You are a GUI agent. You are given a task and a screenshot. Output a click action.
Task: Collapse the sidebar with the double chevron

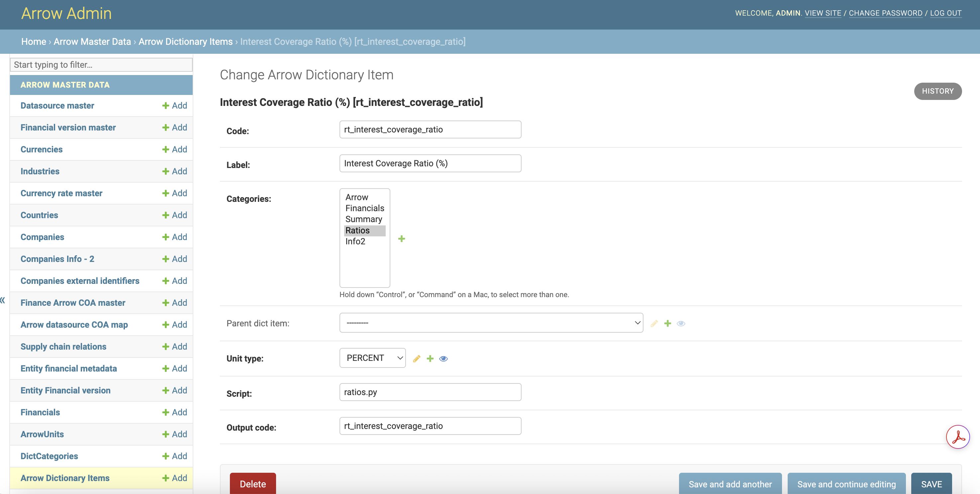pyautogui.click(x=3, y=300)
